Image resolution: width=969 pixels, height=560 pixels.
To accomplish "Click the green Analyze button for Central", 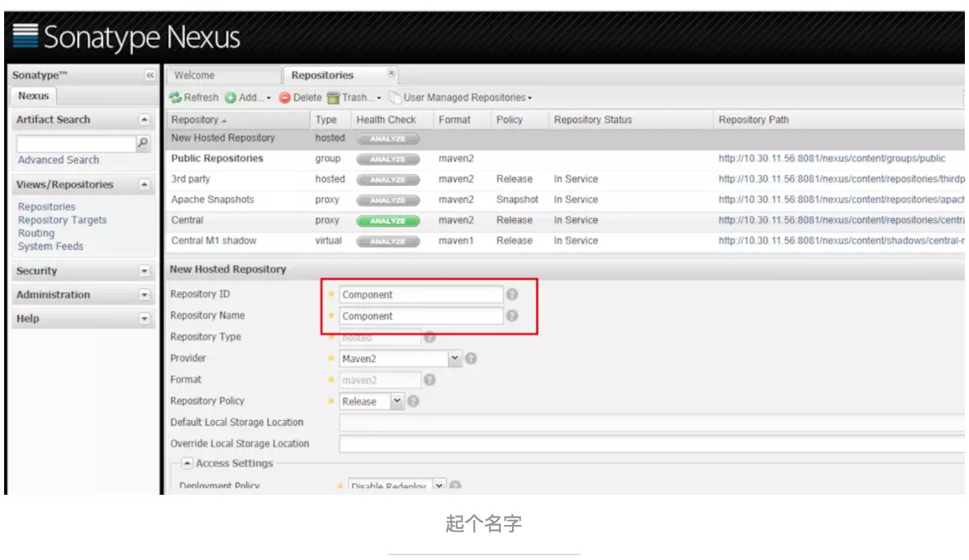I will [x=388, y=221].
